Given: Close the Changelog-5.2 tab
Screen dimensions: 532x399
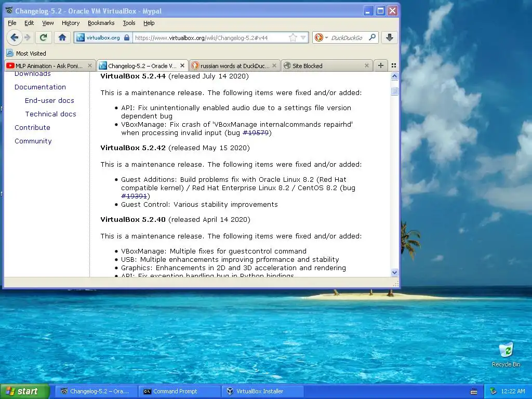Looking at the screenshot, I should (182, 65).
